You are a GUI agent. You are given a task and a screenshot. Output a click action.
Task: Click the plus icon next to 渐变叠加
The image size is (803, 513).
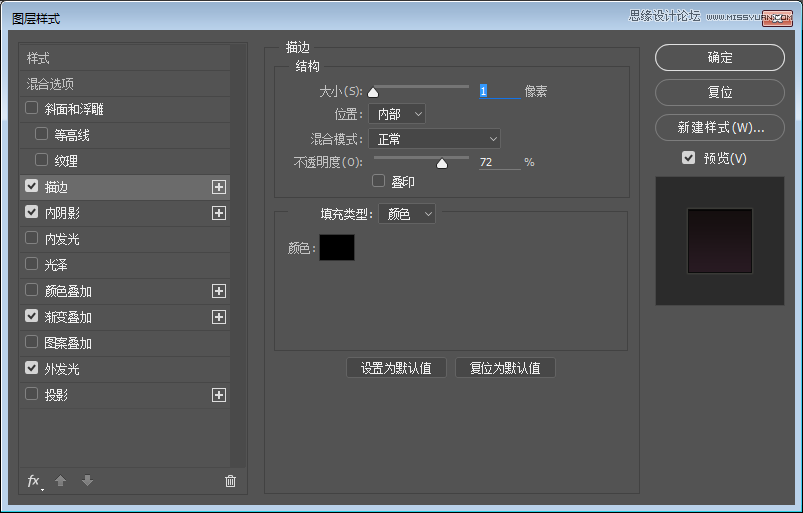tap(219, 317)
